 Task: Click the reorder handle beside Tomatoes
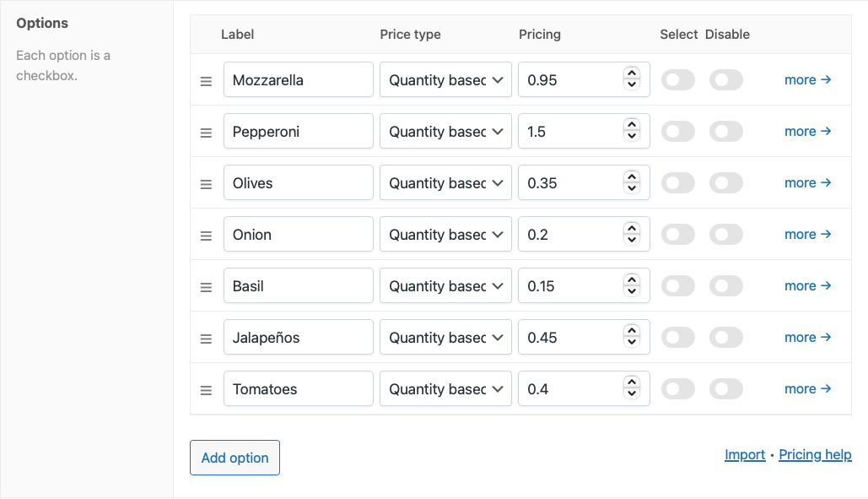(x=206, y=390)
